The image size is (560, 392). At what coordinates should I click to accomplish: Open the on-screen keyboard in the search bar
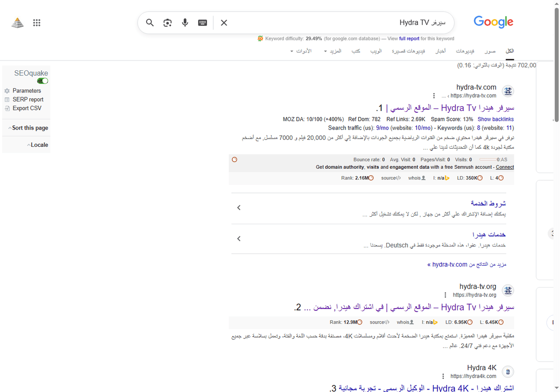pyautogui.click(x=202, y=22)
